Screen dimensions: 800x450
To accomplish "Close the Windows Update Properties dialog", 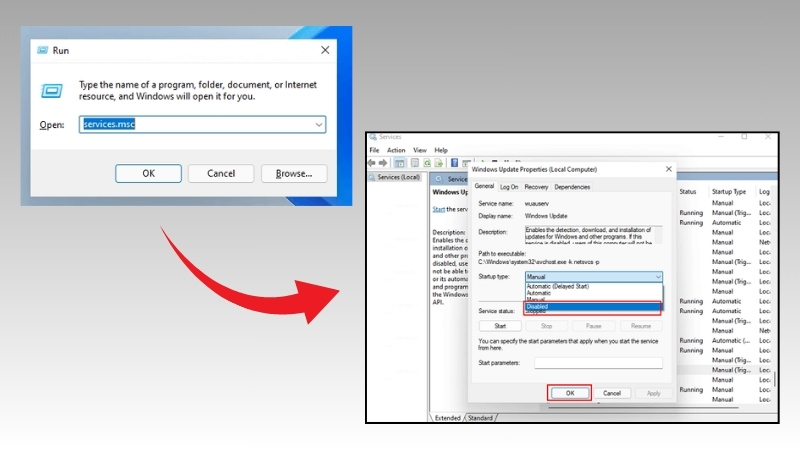I will tap(668, 169).
